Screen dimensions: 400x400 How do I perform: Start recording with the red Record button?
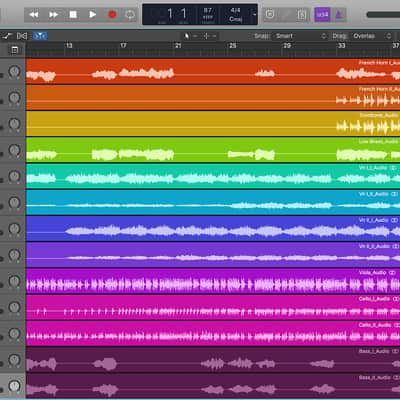click(112, 15)
